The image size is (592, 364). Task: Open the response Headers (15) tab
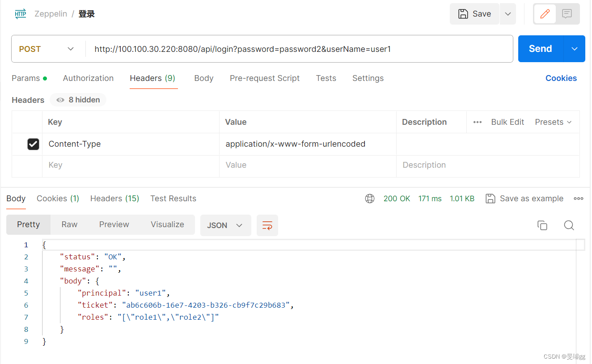[x=115, y=199]
